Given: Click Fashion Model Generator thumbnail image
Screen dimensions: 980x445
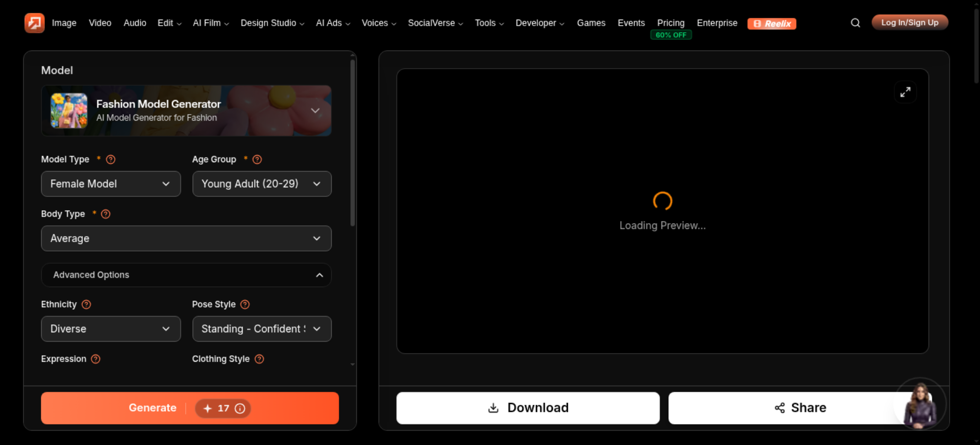Looking at the screenshot, I should click(69, 111).
